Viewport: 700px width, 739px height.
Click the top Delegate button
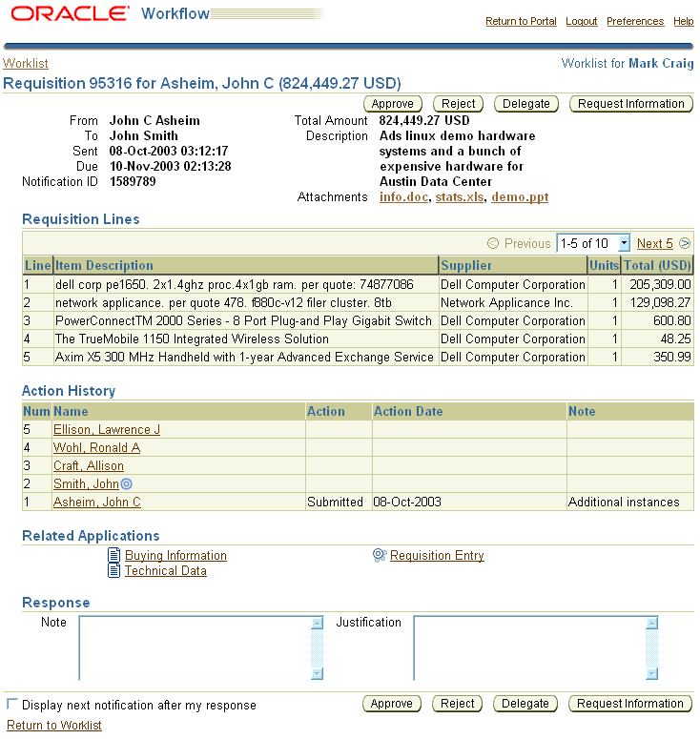[526, 104]
